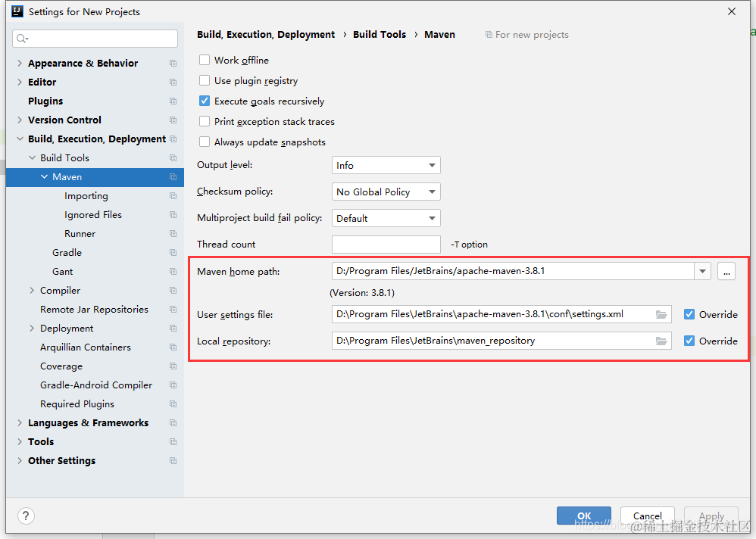Open the Checksum policy dropdown
This screenshot has height=539, width=756.
[x=386, y=192]
